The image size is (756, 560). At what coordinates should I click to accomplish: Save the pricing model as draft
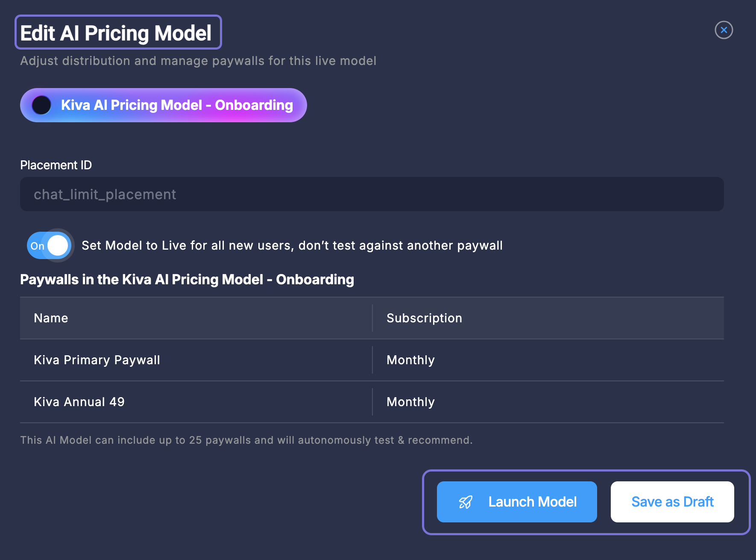tap(672, 502)
